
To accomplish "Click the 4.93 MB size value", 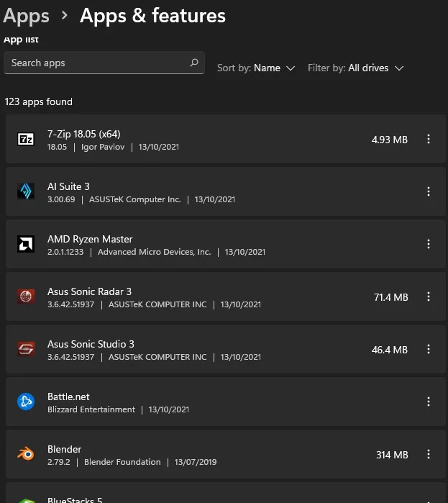I will pyautogui.click(x=390, y=140).
